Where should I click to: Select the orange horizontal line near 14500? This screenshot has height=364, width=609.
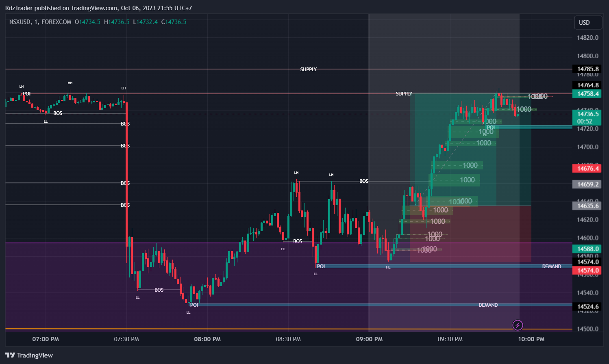(289, 329)
